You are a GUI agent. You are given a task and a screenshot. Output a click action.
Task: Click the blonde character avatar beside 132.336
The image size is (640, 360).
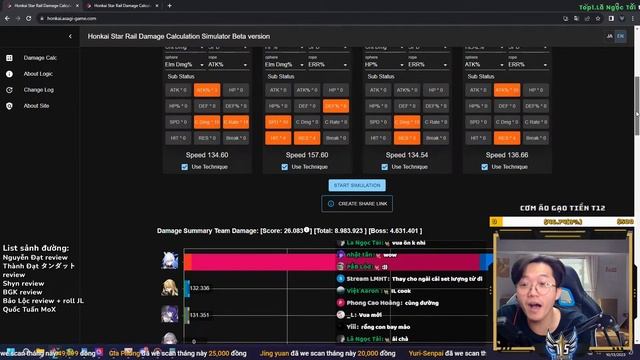[x=169, y=288]
